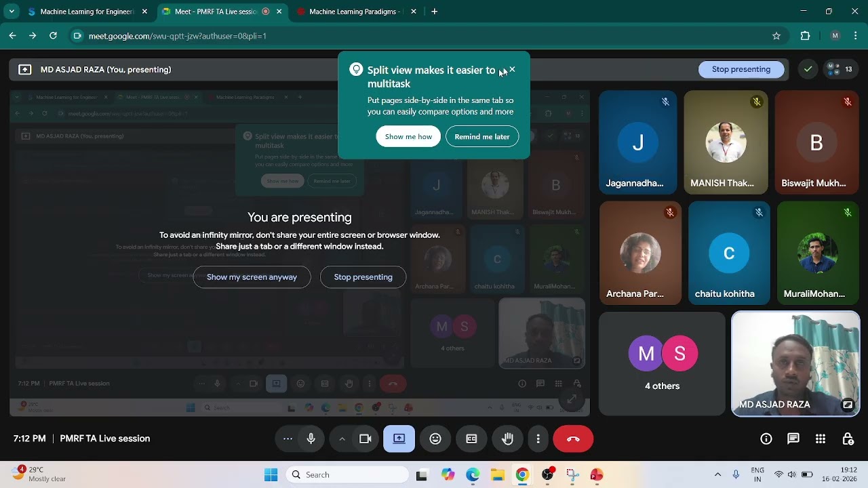
Task: Open the chat with everyone icon
Action: point(793,439)
